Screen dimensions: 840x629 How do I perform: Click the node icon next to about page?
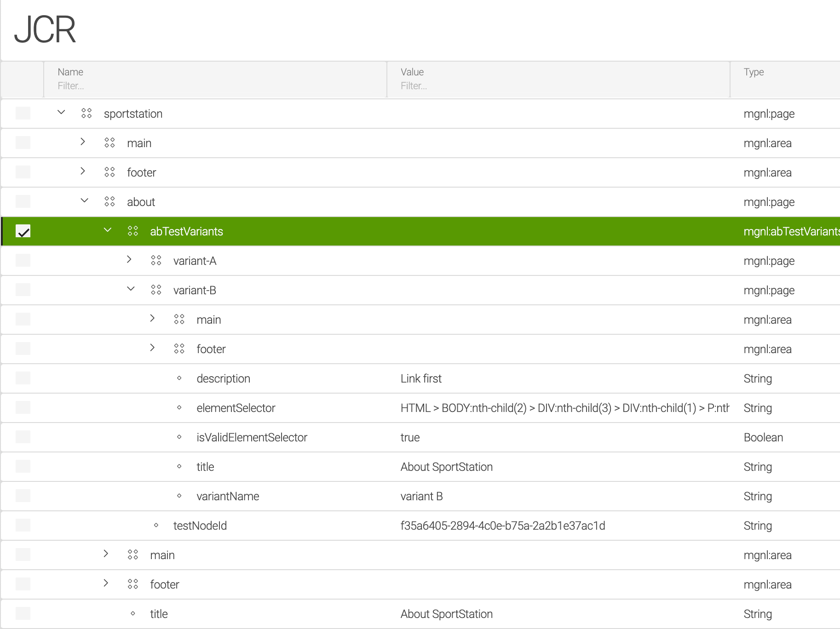[109, 201]
